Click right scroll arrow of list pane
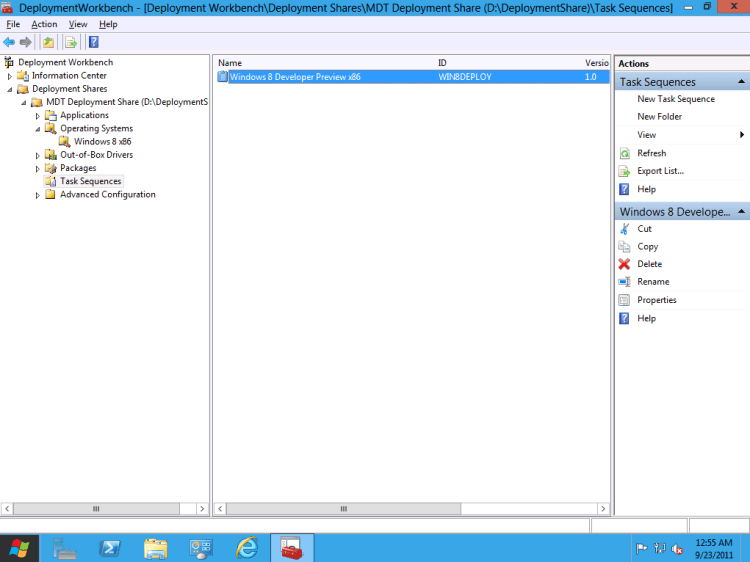 (603, 509)
